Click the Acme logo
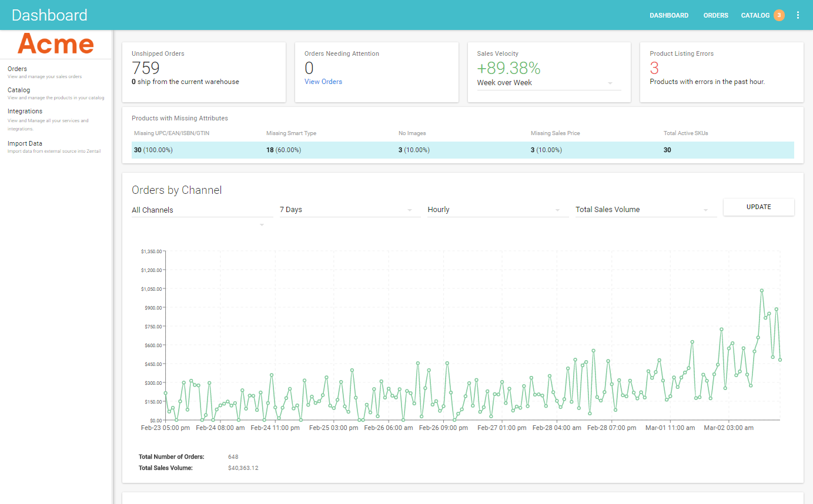This screenshot has width=813, height=504. click(x=56, y=44)
